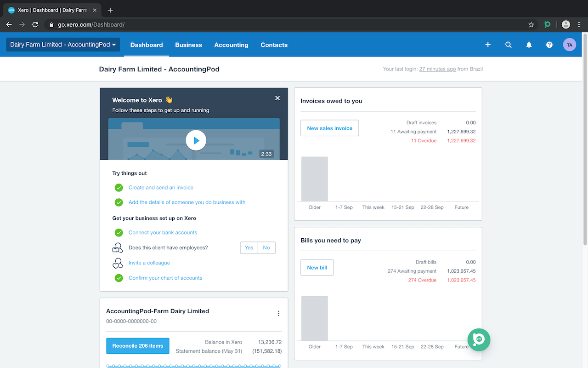Click the Older bar in bills chart
The image size is (588, 368).
click(x=315, y=318)
